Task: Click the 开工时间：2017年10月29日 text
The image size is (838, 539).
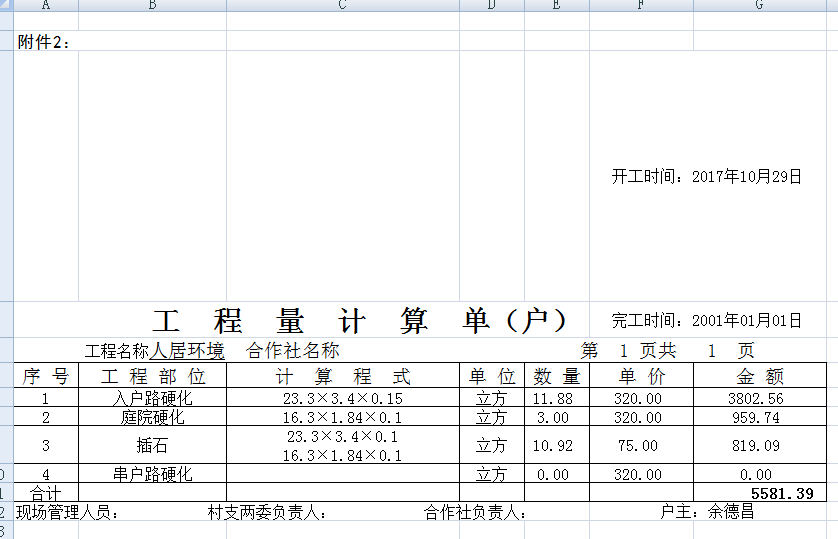Action: coord(707,176)
